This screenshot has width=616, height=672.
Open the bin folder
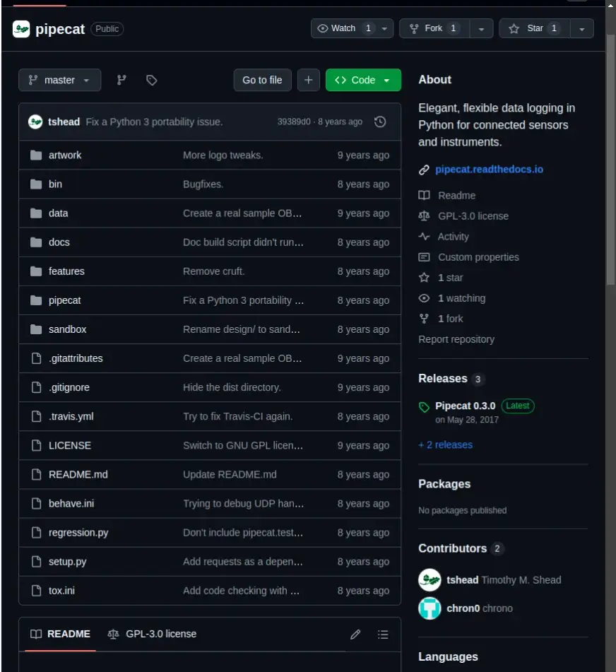(x=55, y=184)
